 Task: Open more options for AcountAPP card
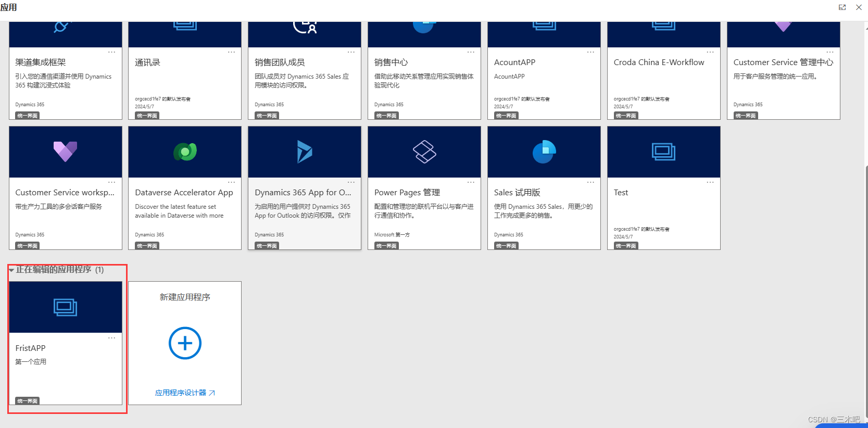click(x=590, y=52)
